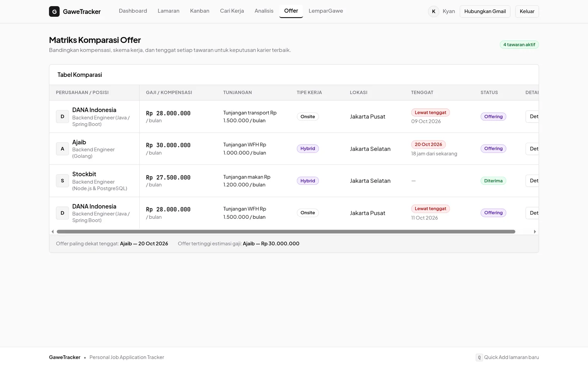Click the Stockbit company name
This screenshot has height=368, width=588.
click(x=84, y=174)
